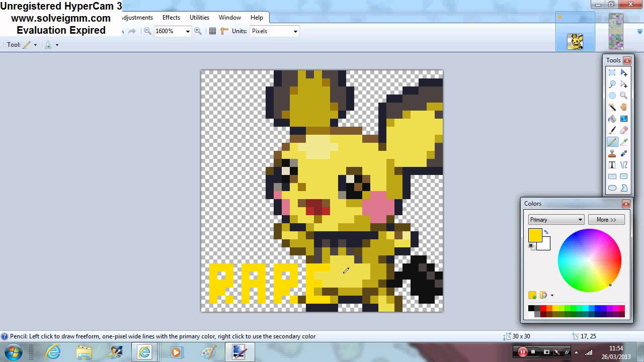The image size is (644, 362).
Task: Choose the Paint Bucket tool
Action: click(x=612, y=119)
